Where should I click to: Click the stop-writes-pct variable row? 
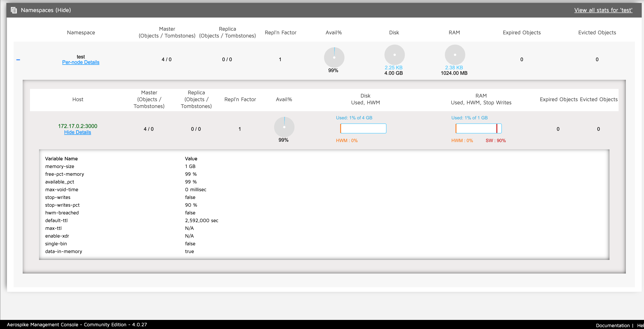[324, 205]
